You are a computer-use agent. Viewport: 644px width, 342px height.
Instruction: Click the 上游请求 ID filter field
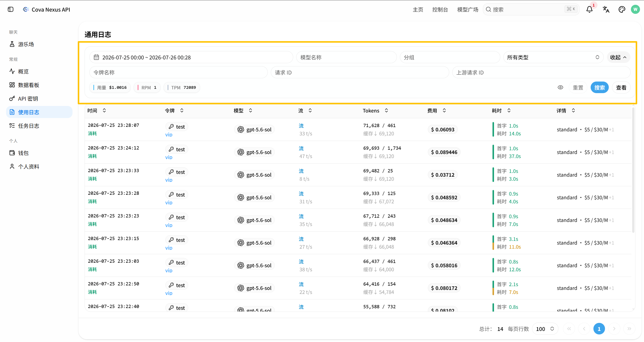tap(541, 72)
